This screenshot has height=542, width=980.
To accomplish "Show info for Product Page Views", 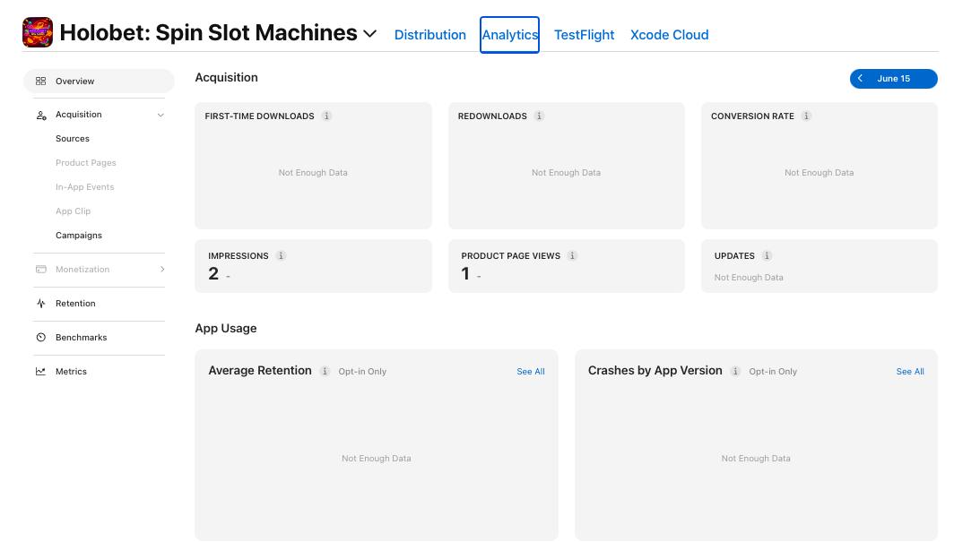I will coord(573,256).
